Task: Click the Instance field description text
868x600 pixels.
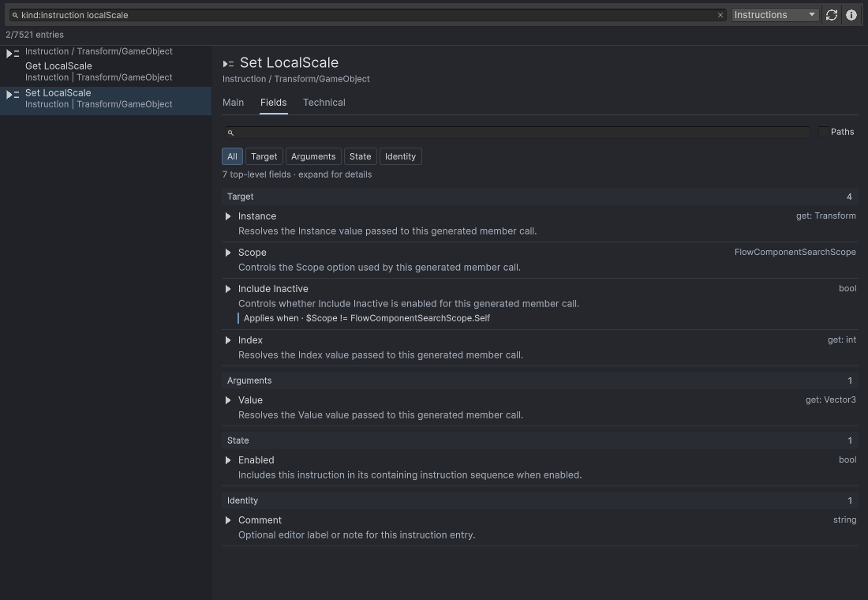Action: coord(387,231)
